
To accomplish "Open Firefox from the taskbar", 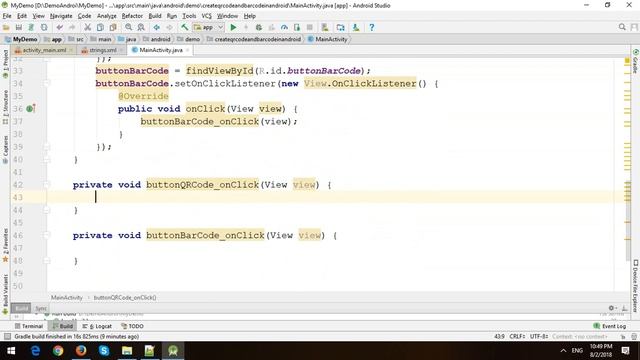I will pyautogui.click(x=81, y=351).
